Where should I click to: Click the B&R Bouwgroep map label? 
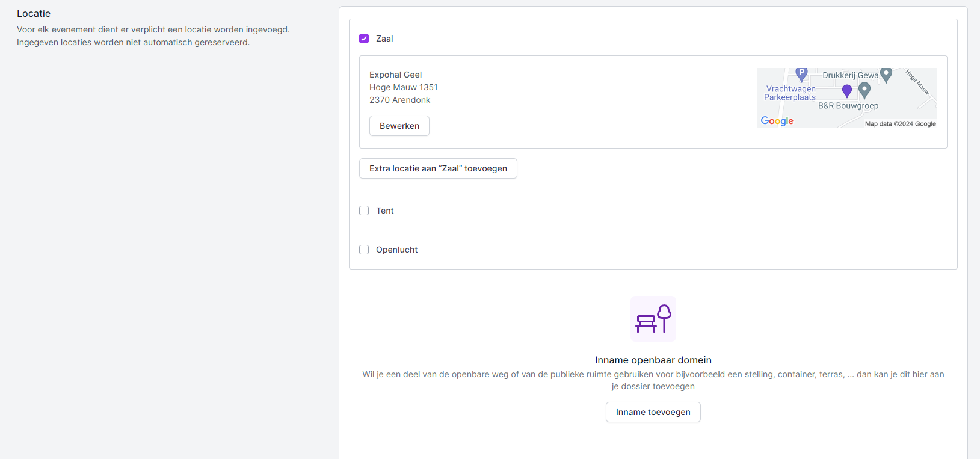(x=848, y=106)
